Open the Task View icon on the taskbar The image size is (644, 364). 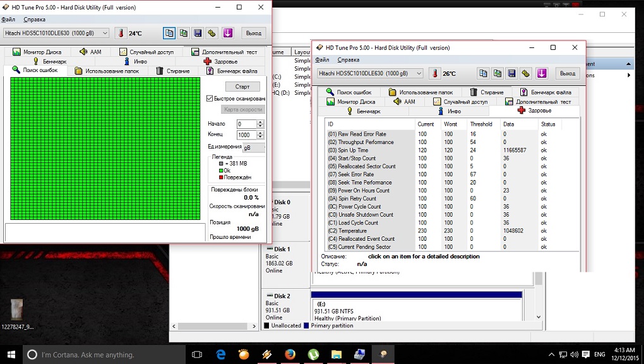tap(196, 355)
